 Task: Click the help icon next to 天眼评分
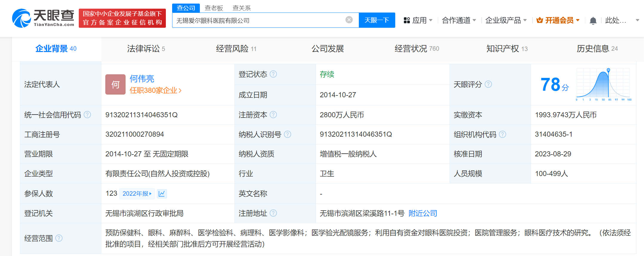[488, 84]
